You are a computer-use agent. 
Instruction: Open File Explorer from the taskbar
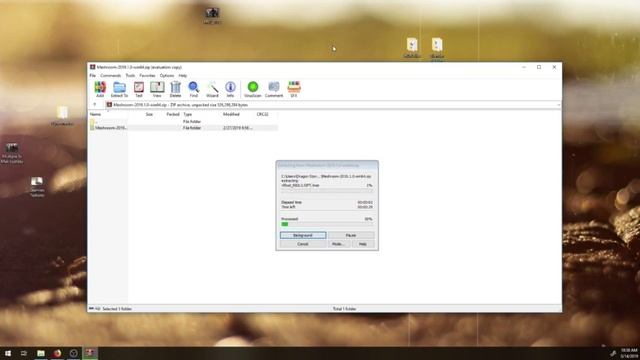pyautogui.click(x=41, y=353)
